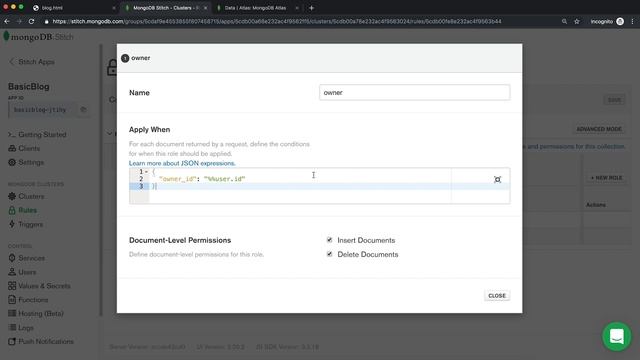
Task: Click the Values & Secrets grid icon
Action: [x=12, y=286]
